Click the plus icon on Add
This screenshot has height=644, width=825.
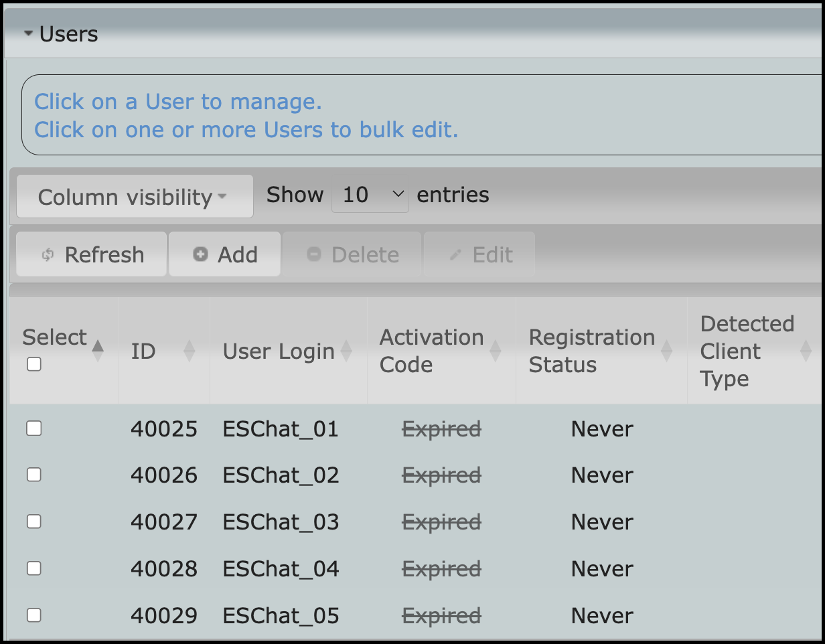pos(200,254)
